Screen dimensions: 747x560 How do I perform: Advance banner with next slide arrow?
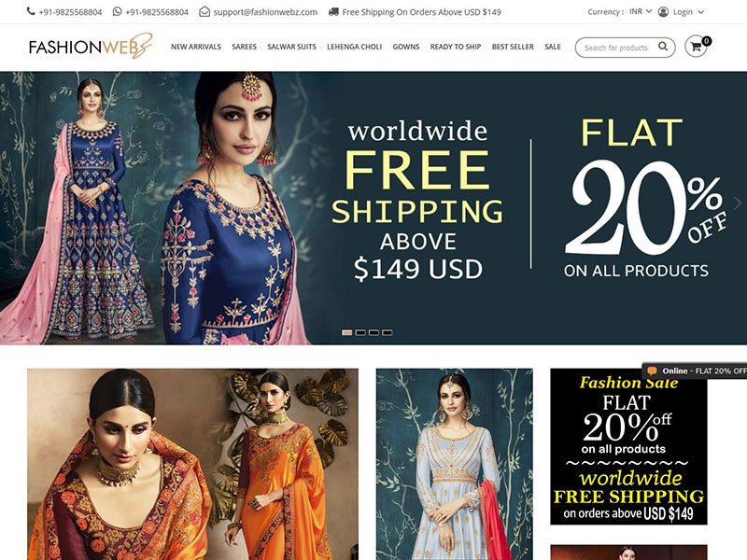click(x=738, y=203)
